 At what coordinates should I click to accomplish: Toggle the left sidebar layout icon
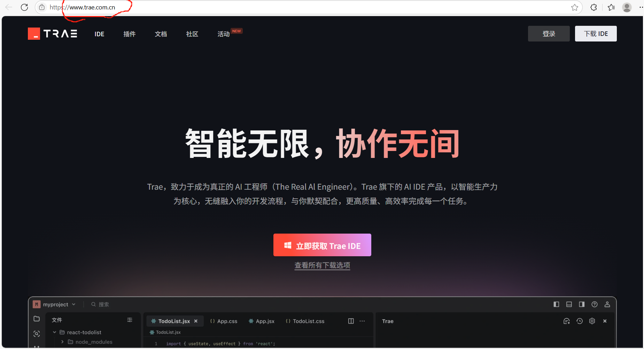(556, 304)
